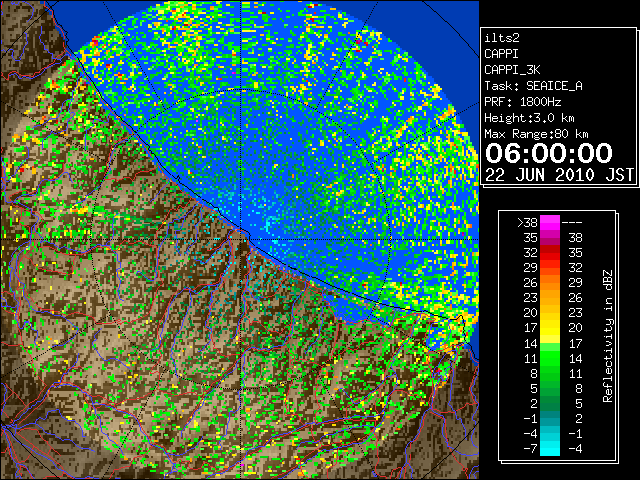640x480 pixels.
Task: Click the '>38' legend value
Action: click(x=527, y=223)
